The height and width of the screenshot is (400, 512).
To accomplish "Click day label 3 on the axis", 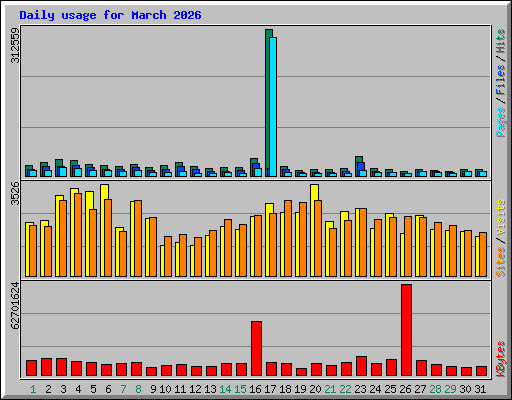I will [63, 389].
